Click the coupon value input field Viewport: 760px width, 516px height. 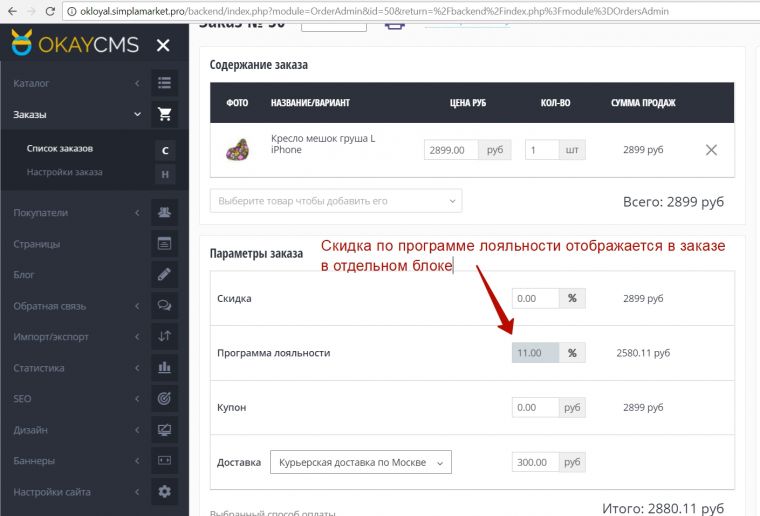point(535,408)
